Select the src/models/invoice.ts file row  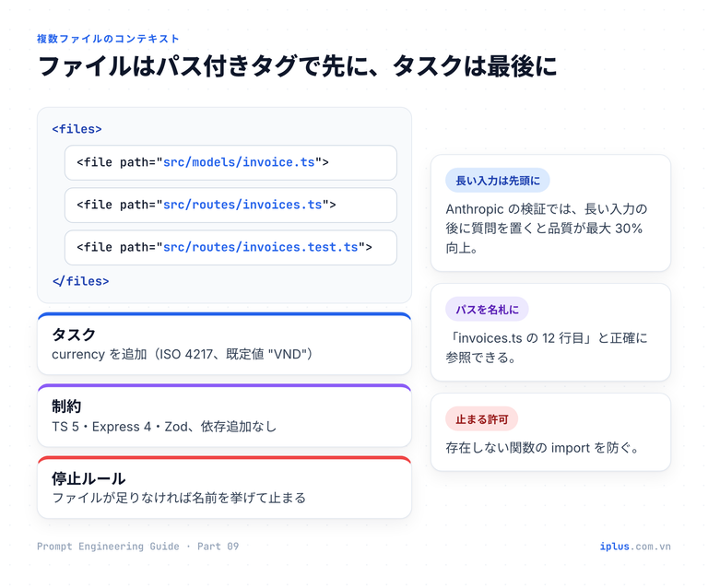coord(230,162)
